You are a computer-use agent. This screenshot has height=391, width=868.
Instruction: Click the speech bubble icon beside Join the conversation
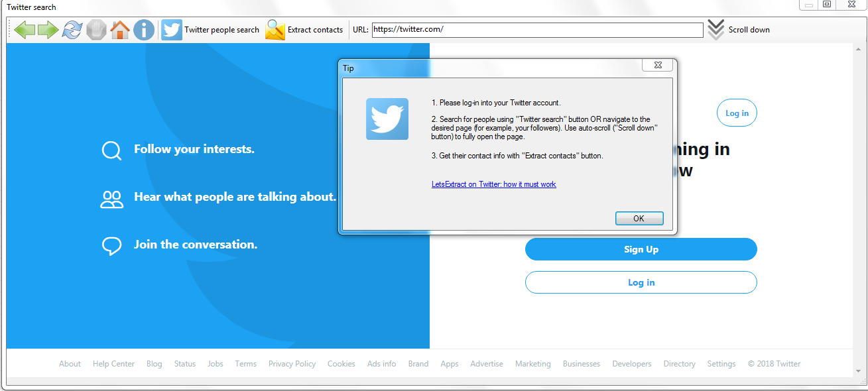111,247
